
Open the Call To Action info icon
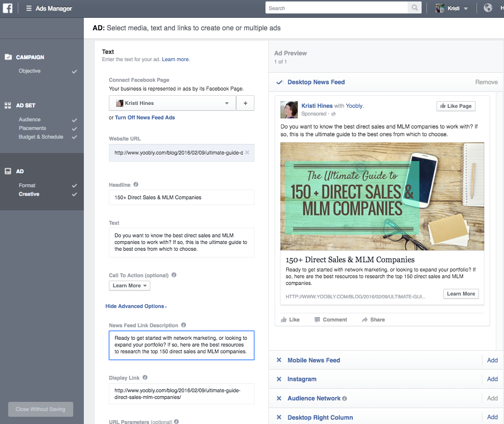174,275
